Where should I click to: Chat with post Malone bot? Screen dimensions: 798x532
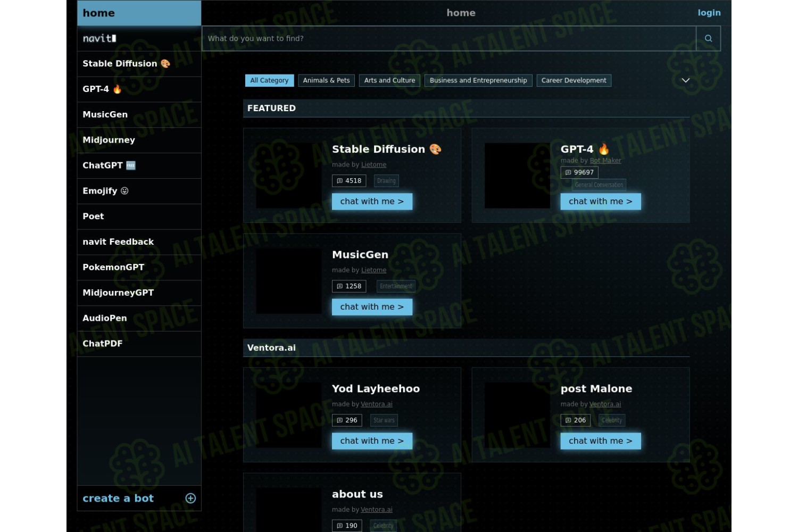click(601, 441)
